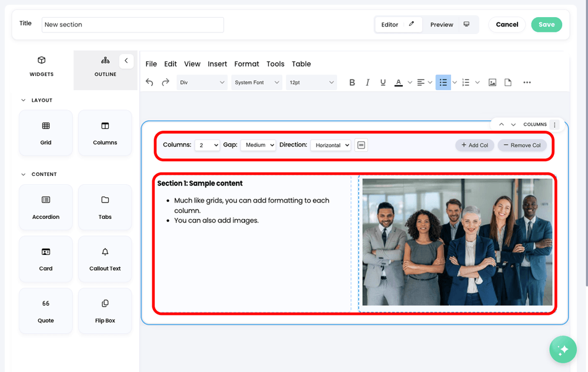Toggle underline formatting
This screenshot has width=588, height=372.
(x=383, y=82)
